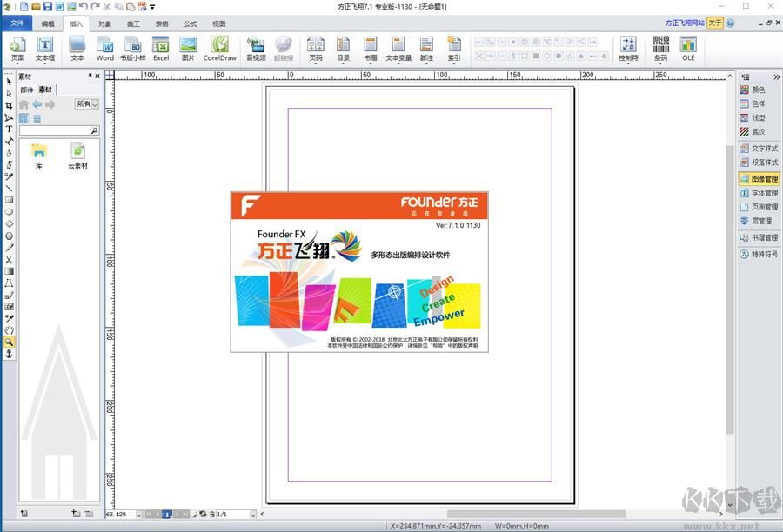Select the rectangle tool in toolbox
Viewport: 783px width, 532px height.
9,200
